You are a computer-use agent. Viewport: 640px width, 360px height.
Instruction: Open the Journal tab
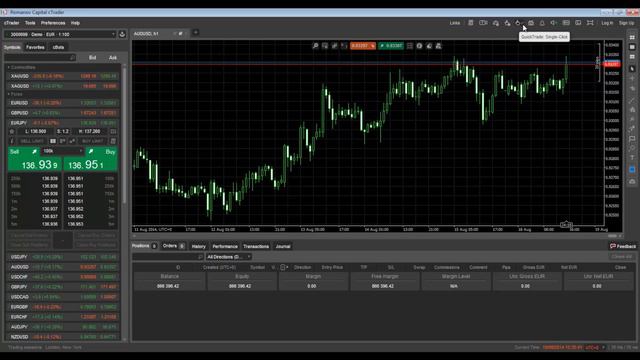point(283,247)
